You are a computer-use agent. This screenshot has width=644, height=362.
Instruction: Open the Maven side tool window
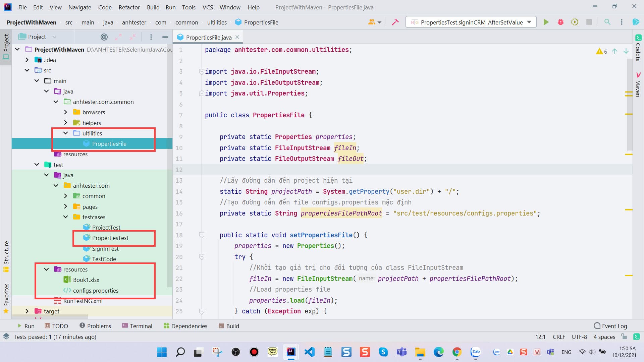click(638, 84)
